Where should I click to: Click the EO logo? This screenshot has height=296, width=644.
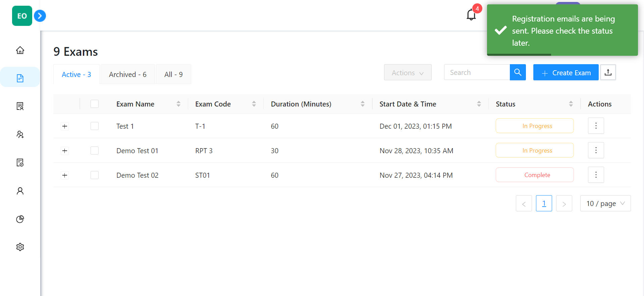click(x=22, y=16)
